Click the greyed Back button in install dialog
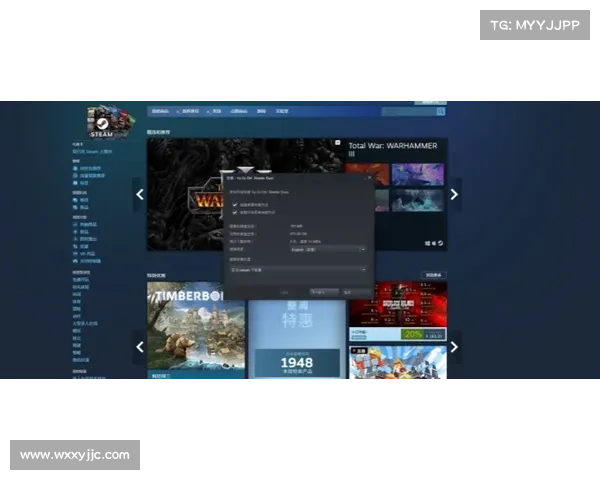600x480 pixels. click(x=284, y=292)
